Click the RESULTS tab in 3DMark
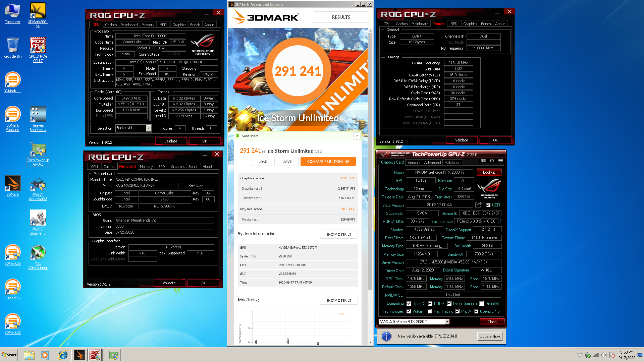The height and width of the screenshot is (362, 644). pyautogui.click(x=341, y=17)
